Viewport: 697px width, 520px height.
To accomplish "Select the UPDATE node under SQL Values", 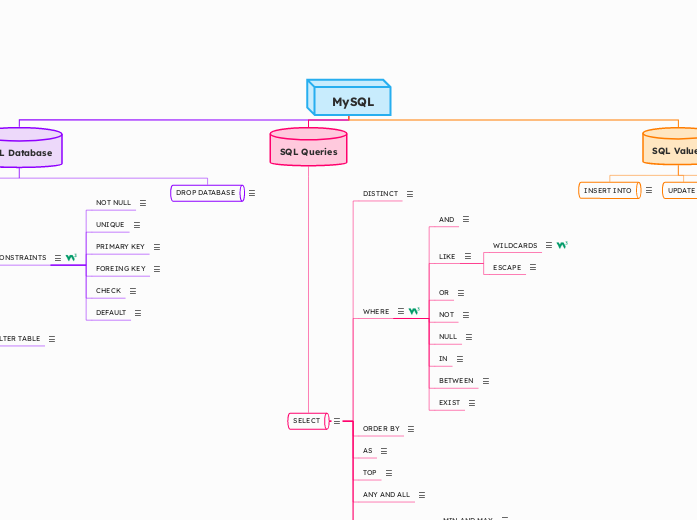I will pyautogui.click(x=681, y=190).
